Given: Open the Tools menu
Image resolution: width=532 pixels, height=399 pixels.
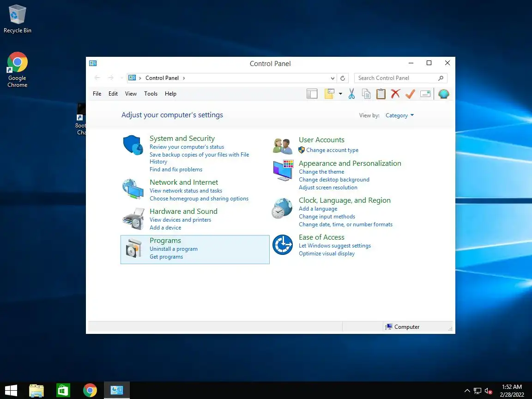Looking at the screenshot, I should 151,94.
